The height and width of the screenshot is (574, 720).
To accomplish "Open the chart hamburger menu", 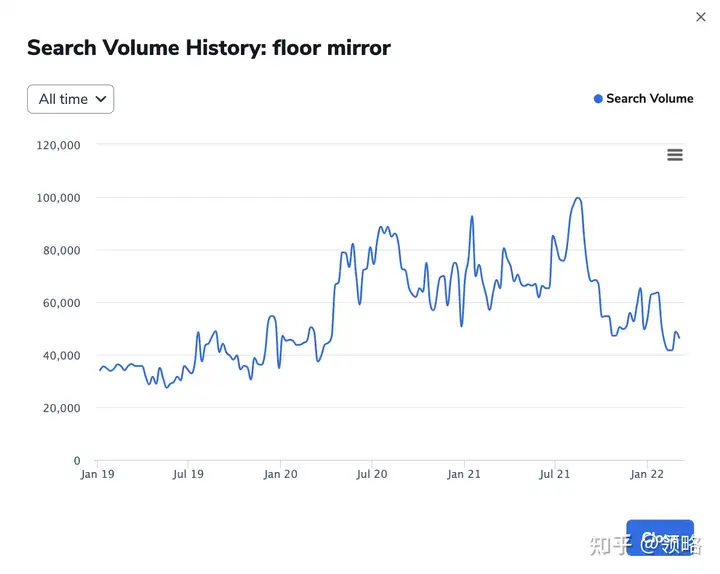I will tap(675, 155).
